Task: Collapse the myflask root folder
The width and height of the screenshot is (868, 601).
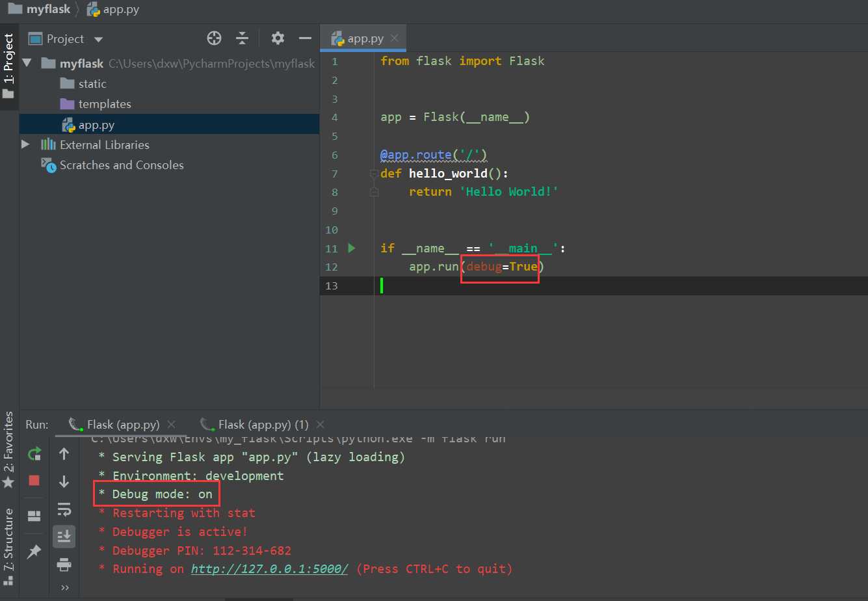Action: tap(27, 63)
